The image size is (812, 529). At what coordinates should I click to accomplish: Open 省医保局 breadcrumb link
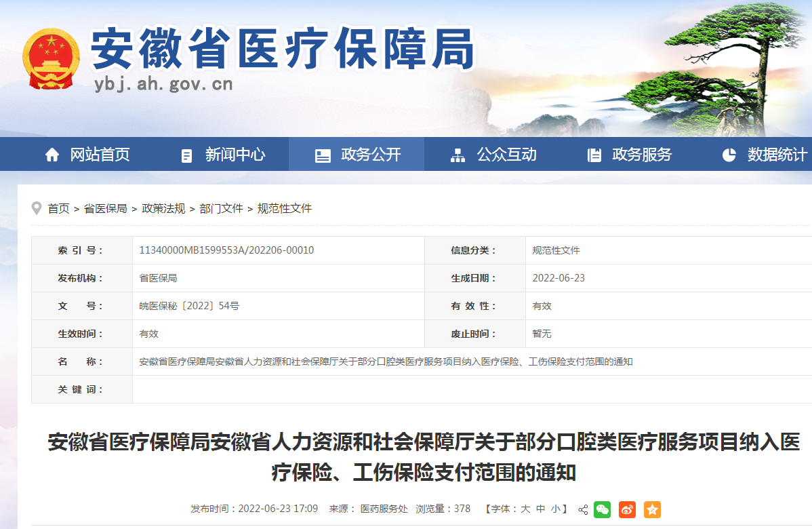tap(106, 208)
